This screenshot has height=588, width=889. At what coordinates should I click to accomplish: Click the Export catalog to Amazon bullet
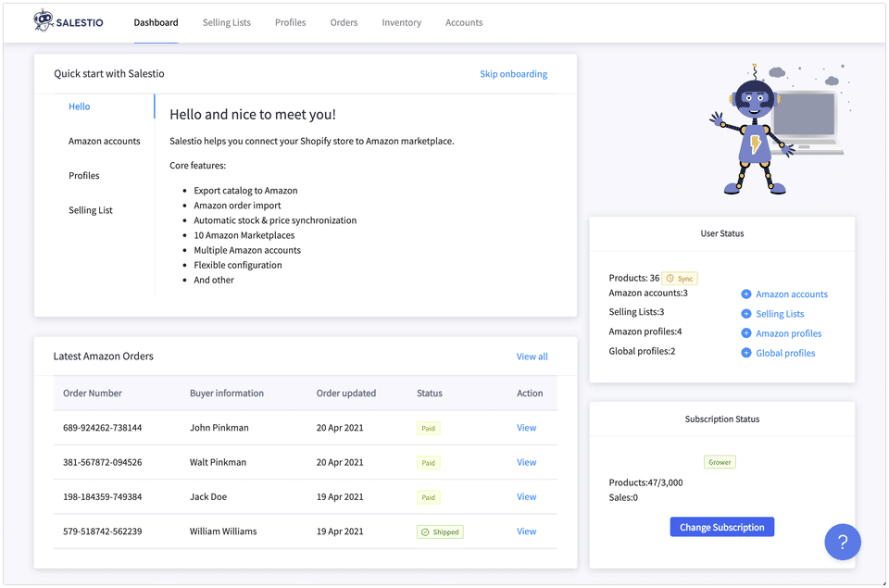click(245, 191)
